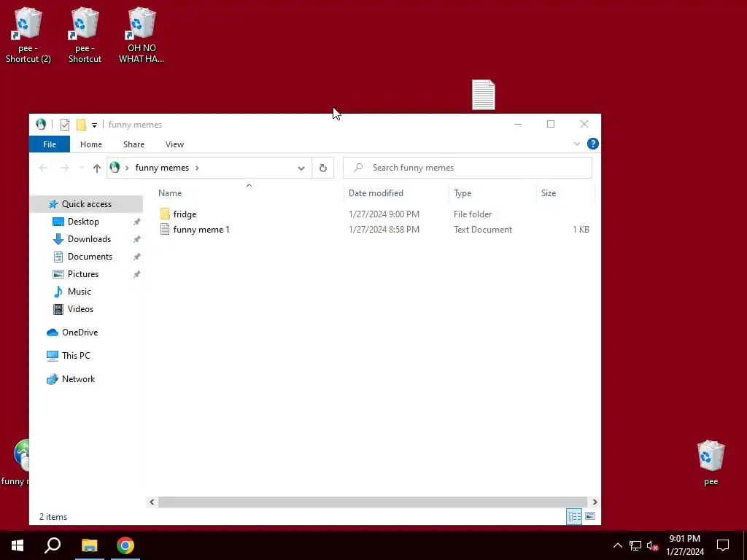Viewport: 747px width, 560px height.
Task: Open OneDrive in the navigation pane
Action: pyautogui.click(x=80, y=332)
